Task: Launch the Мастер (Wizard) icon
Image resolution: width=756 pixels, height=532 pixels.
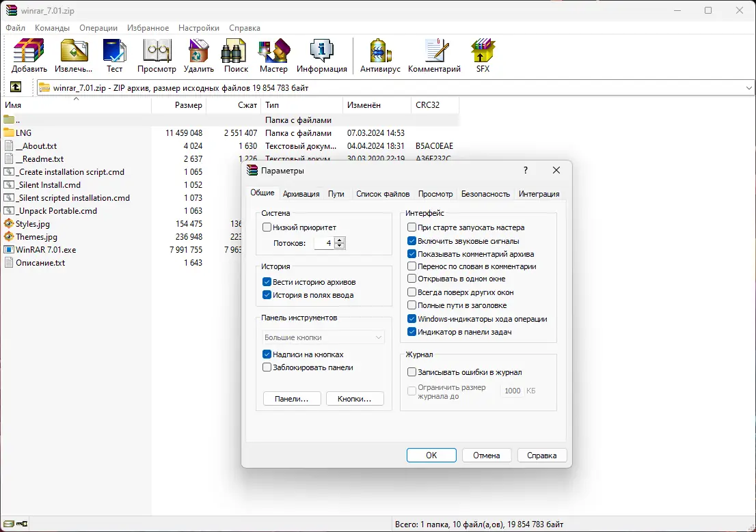Action: click(273, 51)
